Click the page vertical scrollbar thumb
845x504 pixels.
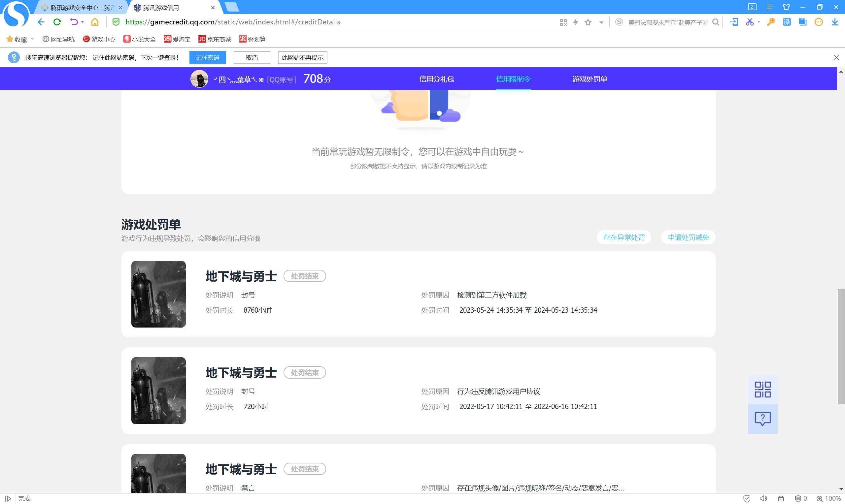[841, 346]
